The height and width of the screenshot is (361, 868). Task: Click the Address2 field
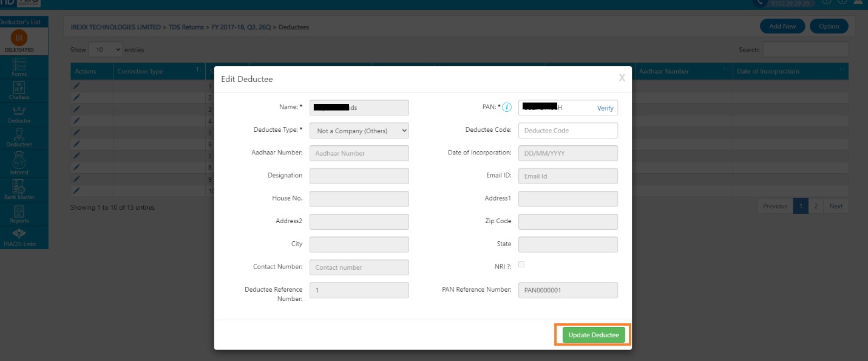(359, 222)
